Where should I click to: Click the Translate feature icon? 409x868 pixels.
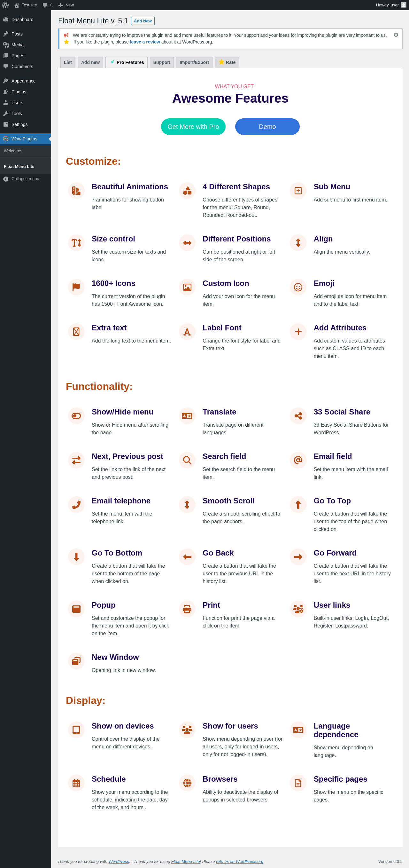187,416
